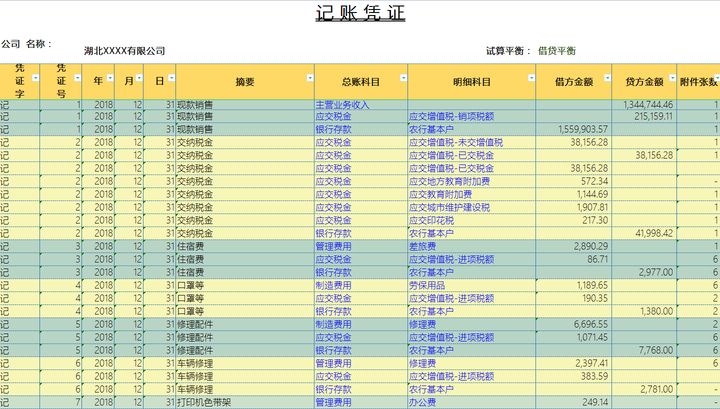Screen dimensions: 720x409
Task: Open the 凭证字 column filter dropdown
Action: 35,78
